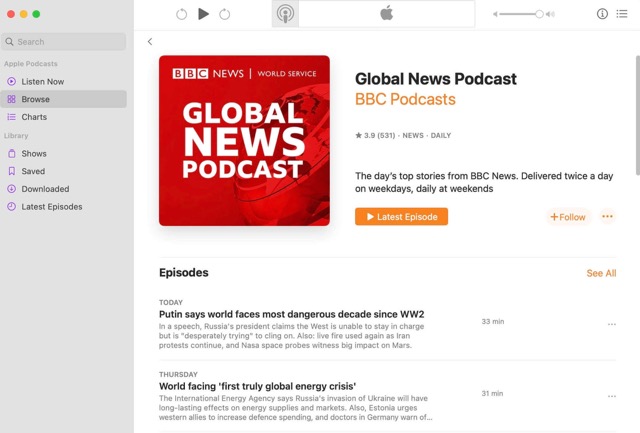Click the max-volume speaker icon
The width and height of the screenshot is (640, 433).
point(550,14)
